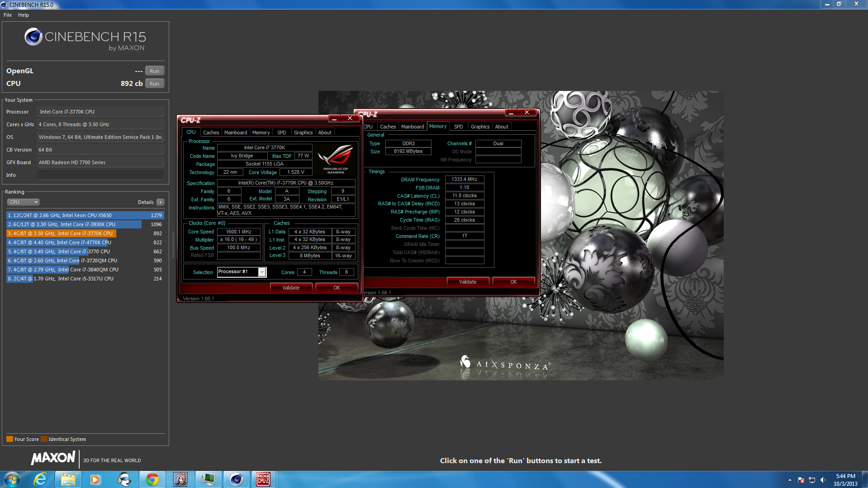Minimize the left CPU-Z window
The image size is (868, 488).
coord(334,118)
